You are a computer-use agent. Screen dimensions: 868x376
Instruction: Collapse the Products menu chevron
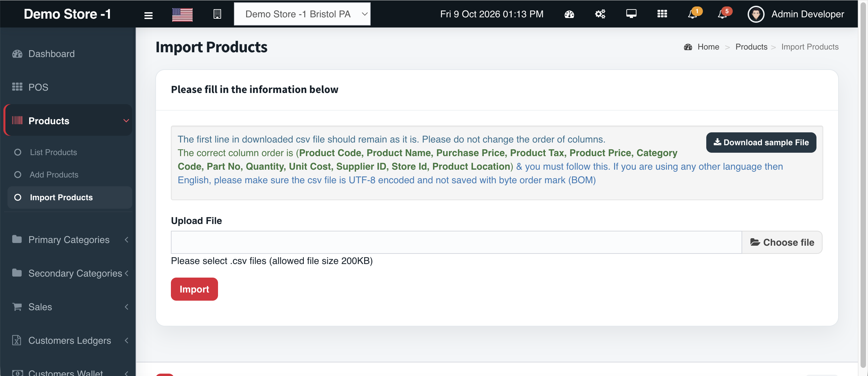tap(126, 121)
